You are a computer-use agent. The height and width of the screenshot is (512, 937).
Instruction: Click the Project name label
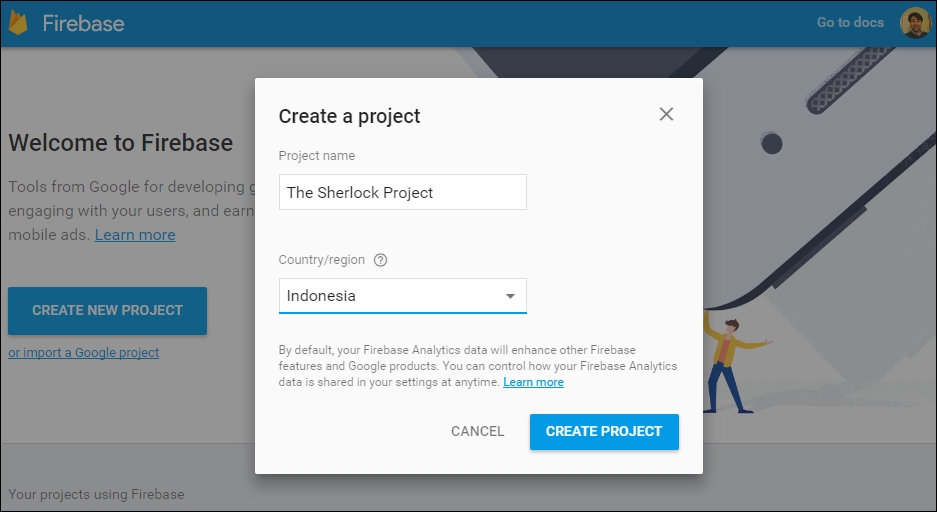point(317,156)
